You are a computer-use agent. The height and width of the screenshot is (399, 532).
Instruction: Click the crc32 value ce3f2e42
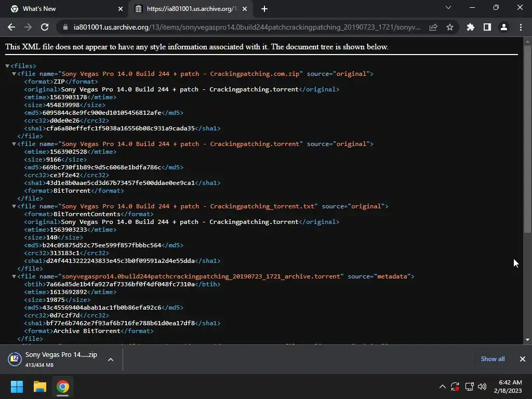coord(65,175)
